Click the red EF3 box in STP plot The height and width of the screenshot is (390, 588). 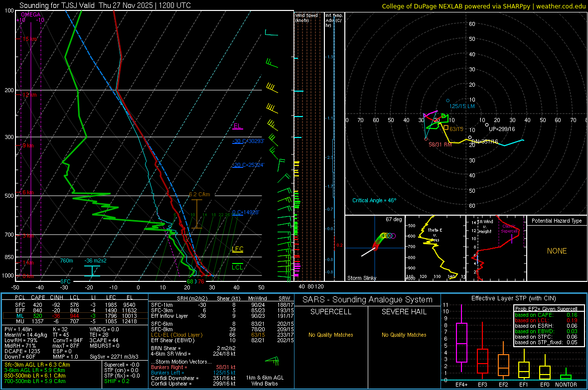coord(482,361)
